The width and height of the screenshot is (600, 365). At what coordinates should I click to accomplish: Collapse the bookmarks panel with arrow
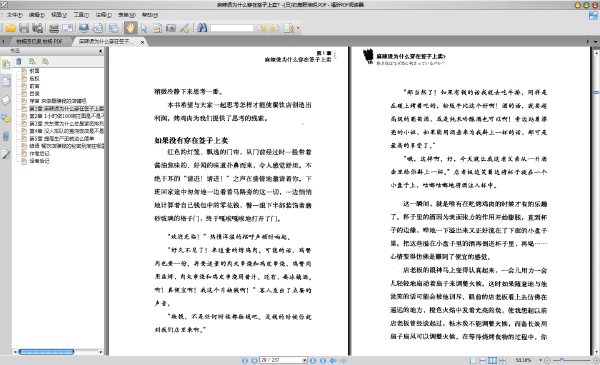101,51
